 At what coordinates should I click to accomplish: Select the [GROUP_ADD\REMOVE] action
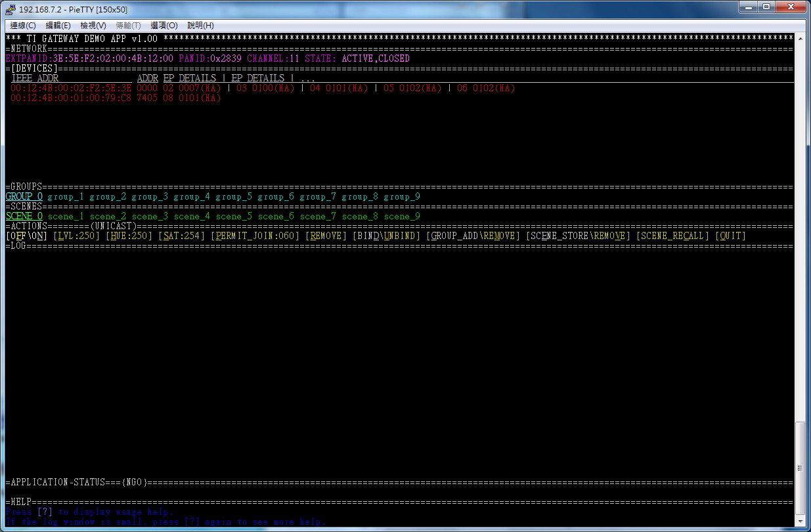tap(473, 236)
